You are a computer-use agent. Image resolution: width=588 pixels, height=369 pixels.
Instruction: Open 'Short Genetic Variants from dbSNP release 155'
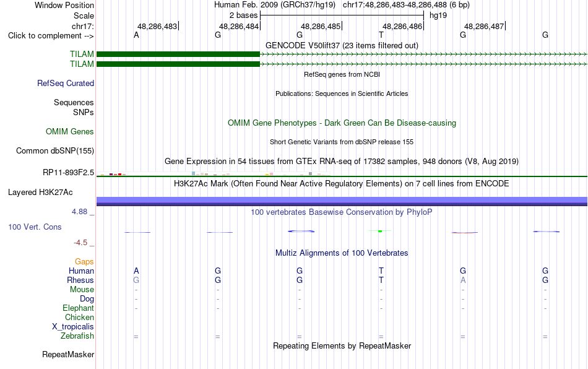click(x=342, y=142)
